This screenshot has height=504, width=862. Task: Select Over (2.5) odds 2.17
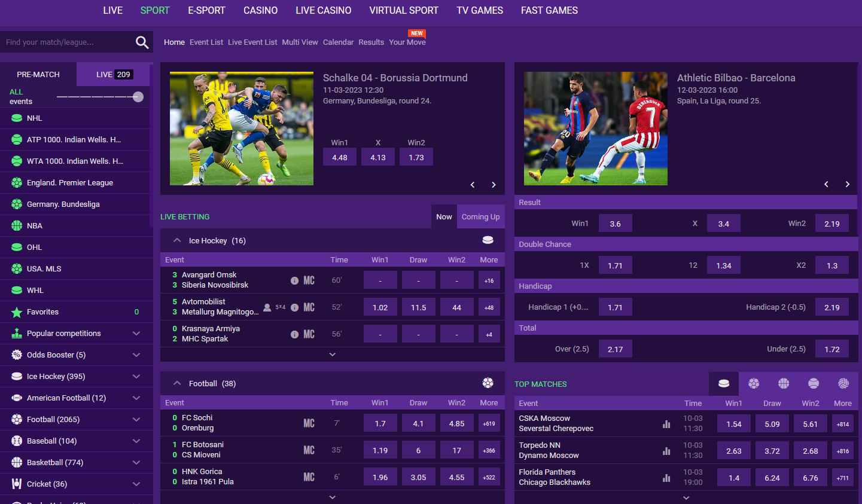[x=616, y=349]
